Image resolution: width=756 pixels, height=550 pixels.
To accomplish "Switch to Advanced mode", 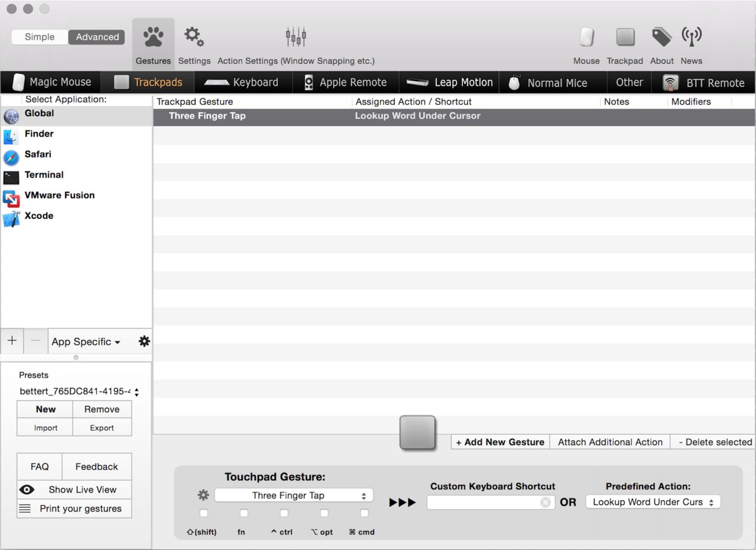I will click(x=97, y=37).
